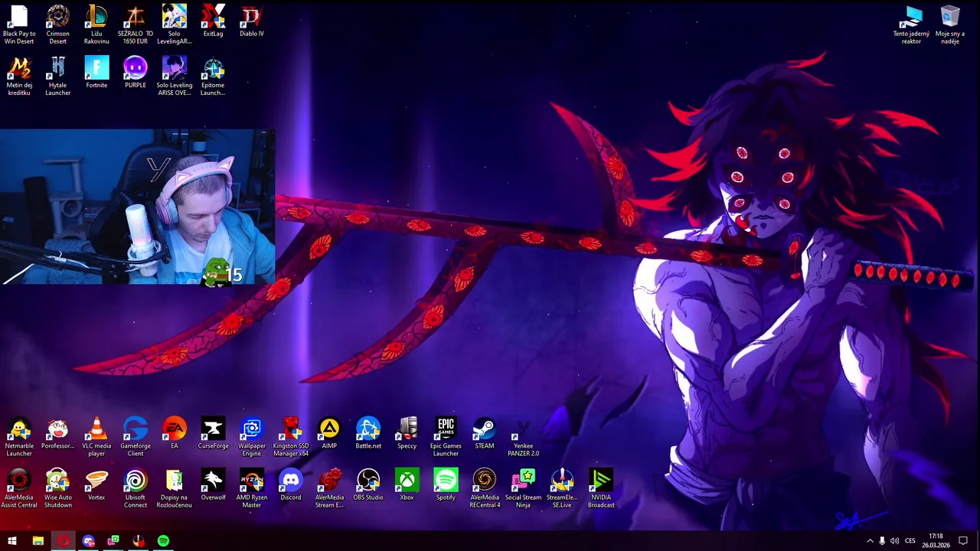Image resolution: width=980 pixels, height=551 pixels.
Task: Open File Explorer from the taskbar
Action: [x=38, y=541]
